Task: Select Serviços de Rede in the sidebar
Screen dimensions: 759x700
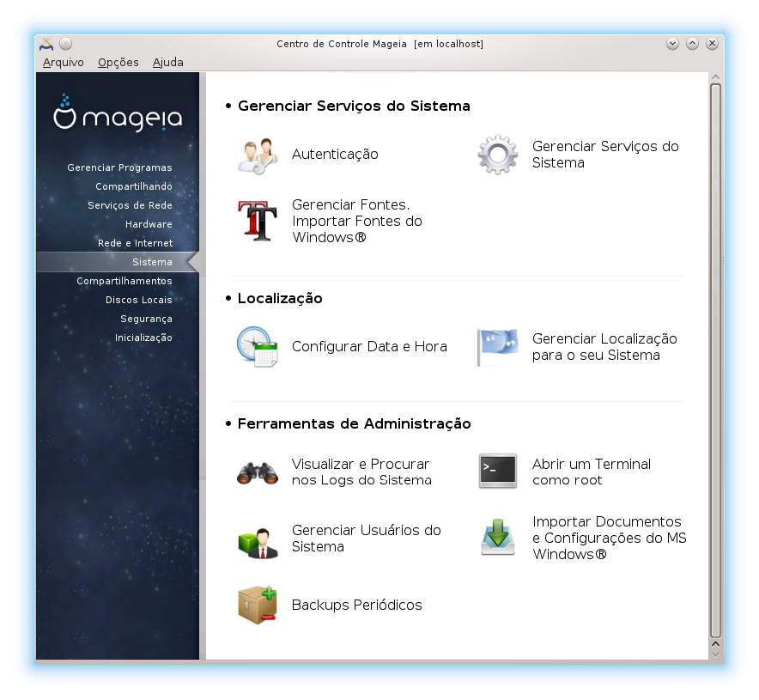Action: point(130,205)
